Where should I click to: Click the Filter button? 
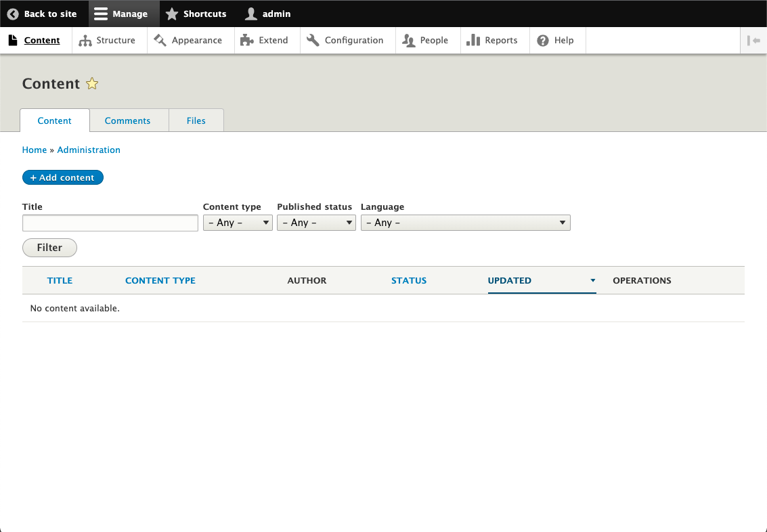49,248
